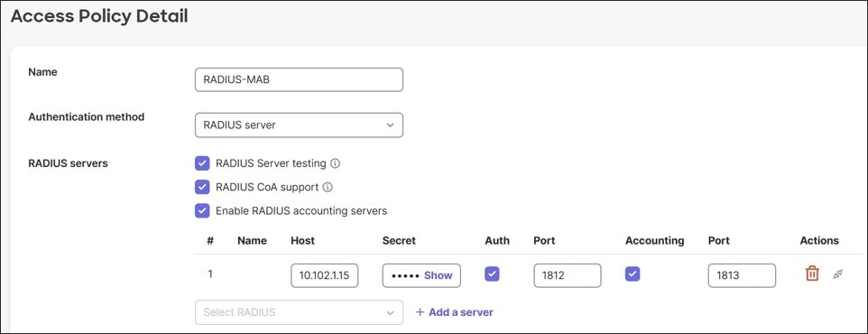Click the Name column header in the table
868x334 pixels.
252,240
